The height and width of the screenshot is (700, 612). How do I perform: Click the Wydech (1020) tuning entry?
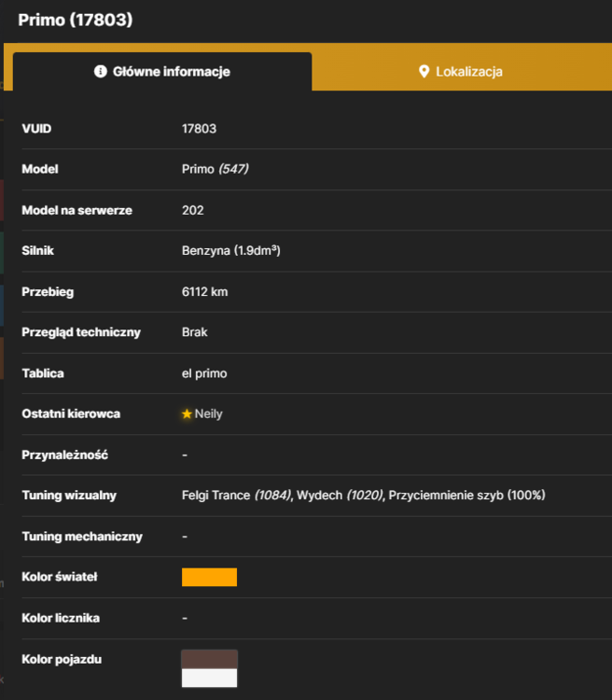[x=341, y=495]
